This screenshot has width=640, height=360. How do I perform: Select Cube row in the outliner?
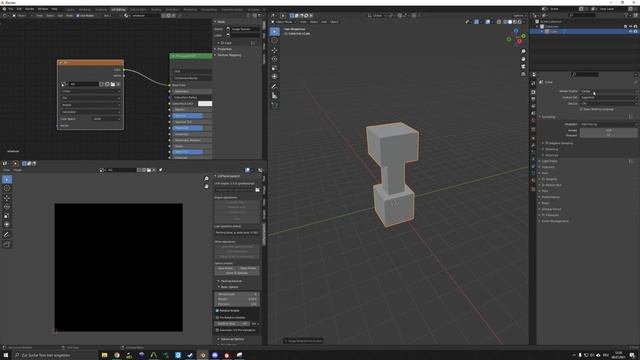(x=584, y=31)
